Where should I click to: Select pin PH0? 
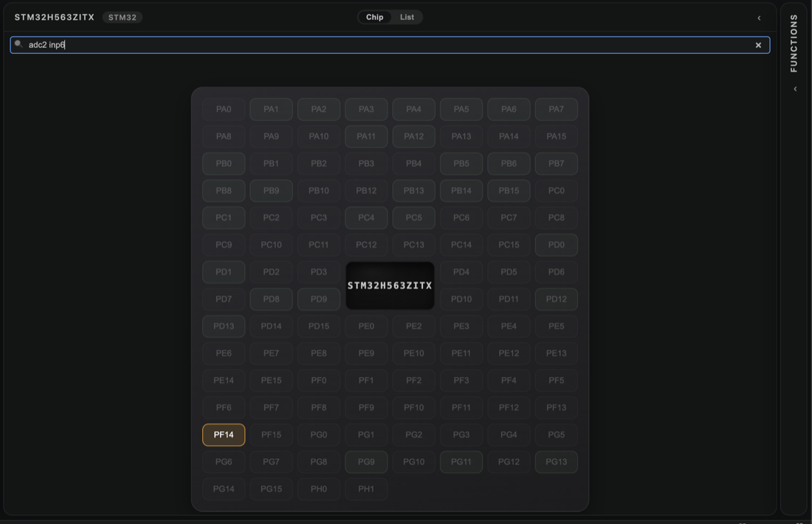[x=318, y=489]
